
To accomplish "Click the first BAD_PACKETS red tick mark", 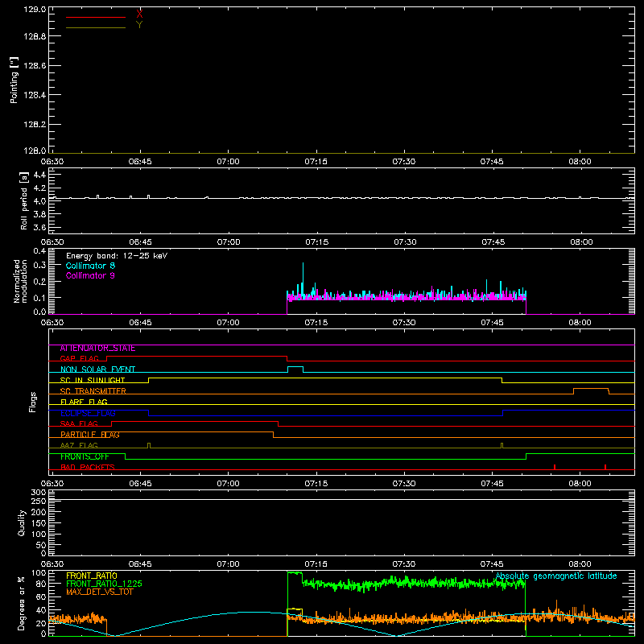I will (555, 467).
